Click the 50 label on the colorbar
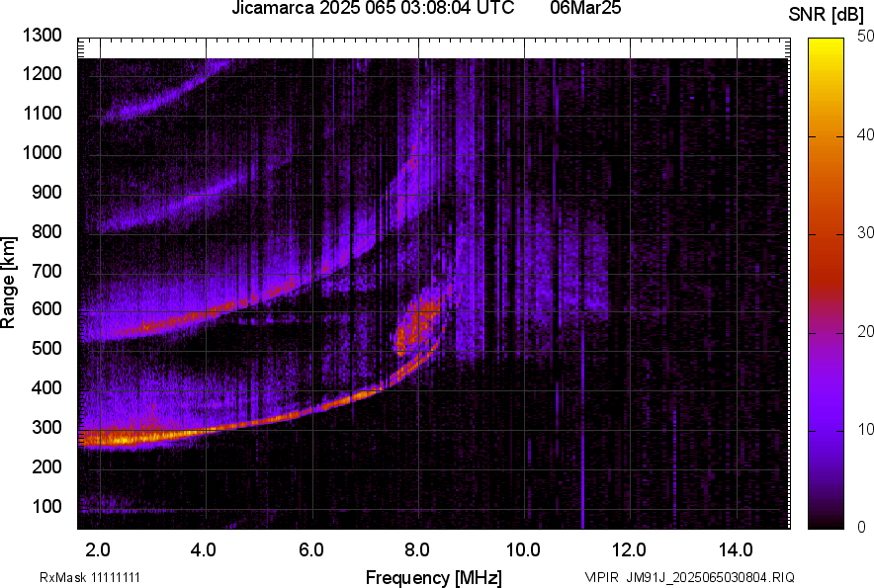The width and height of the screenshot is (874, 588). coord(866,36)
